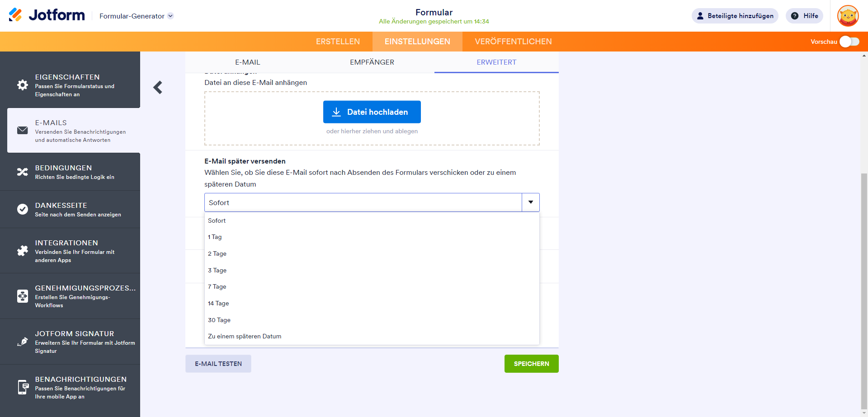Click the Dankesseite checkmark icon
The height and width of the screenshot is (417, 868).
(22, 209)
